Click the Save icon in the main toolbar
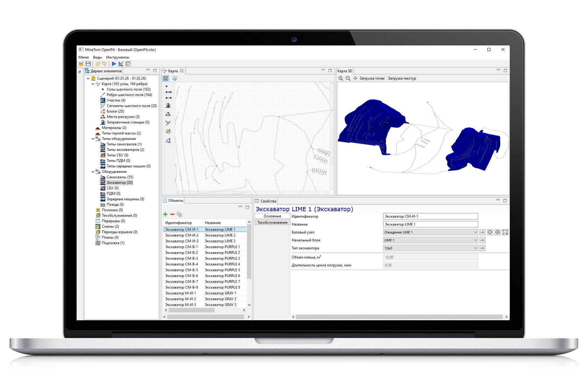Screen dimensions: 588x392 88,64
